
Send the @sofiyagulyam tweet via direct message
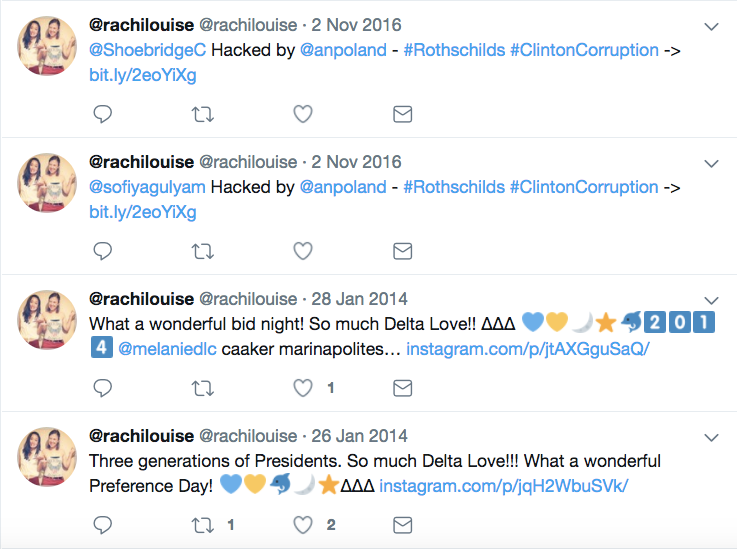pyautogui.click(x=402, y=251)
